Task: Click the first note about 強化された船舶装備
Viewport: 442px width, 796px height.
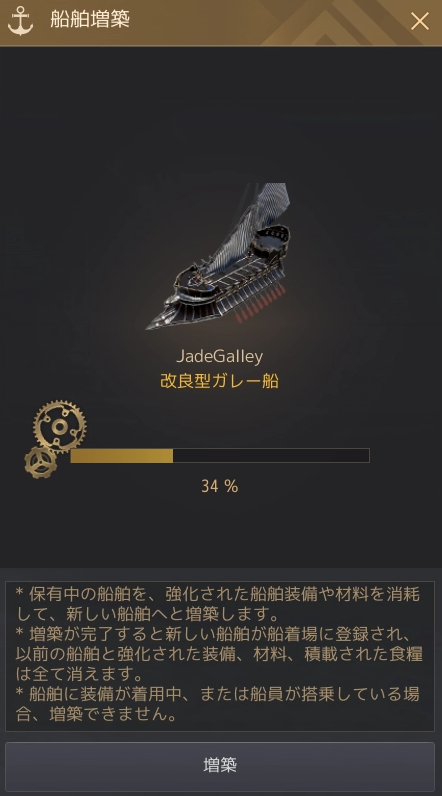Action: coord(218,604)
